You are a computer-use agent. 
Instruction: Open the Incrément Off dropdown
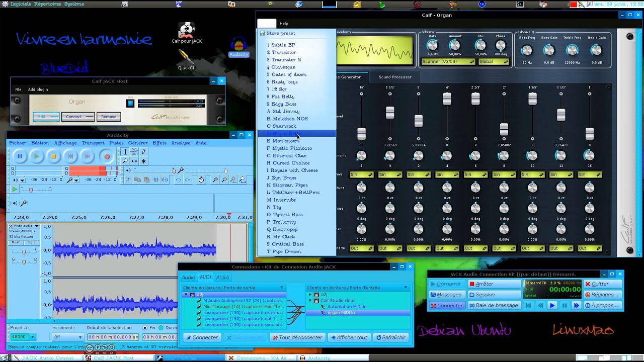pos(67,337)
